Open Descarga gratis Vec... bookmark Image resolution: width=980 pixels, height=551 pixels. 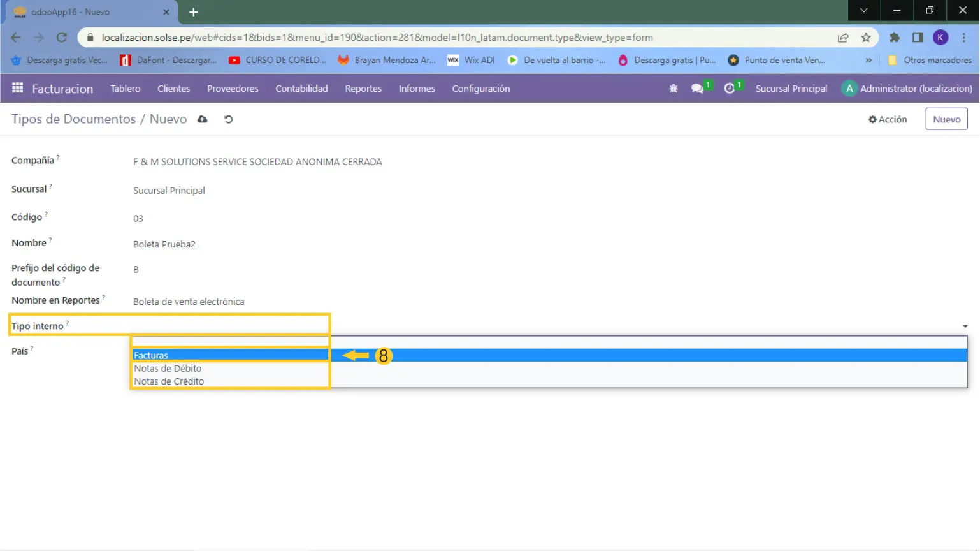[x=60, y=60]
